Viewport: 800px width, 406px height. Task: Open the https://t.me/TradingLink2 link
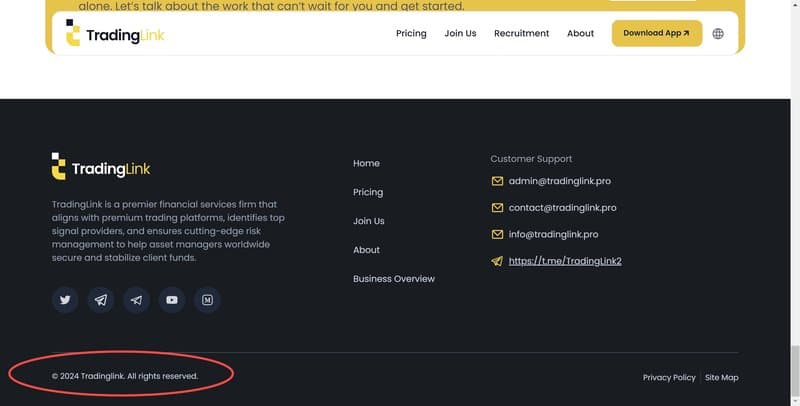click(x=565, y=261)
